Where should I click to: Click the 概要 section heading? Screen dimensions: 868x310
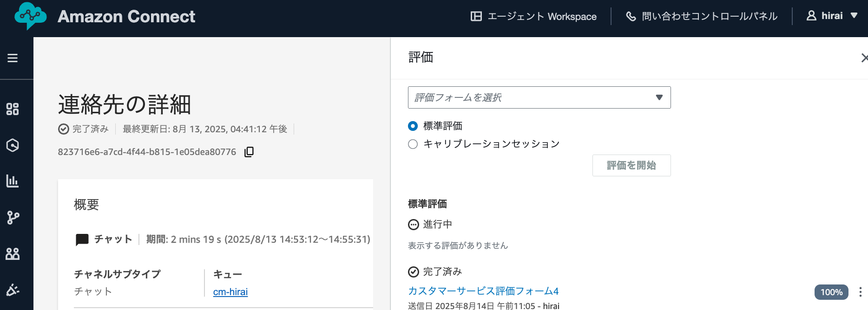86,205
